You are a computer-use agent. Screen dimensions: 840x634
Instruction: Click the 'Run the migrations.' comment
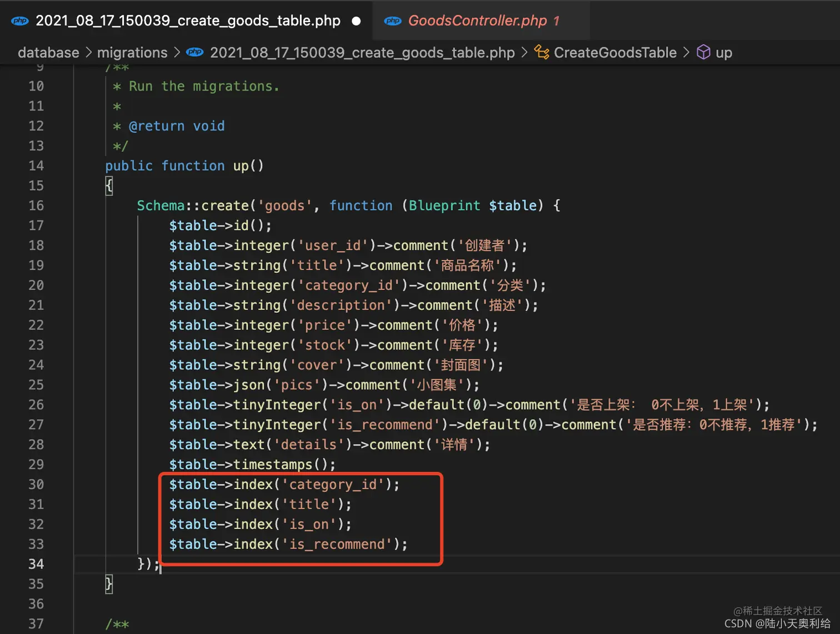[x=204, y=86]
